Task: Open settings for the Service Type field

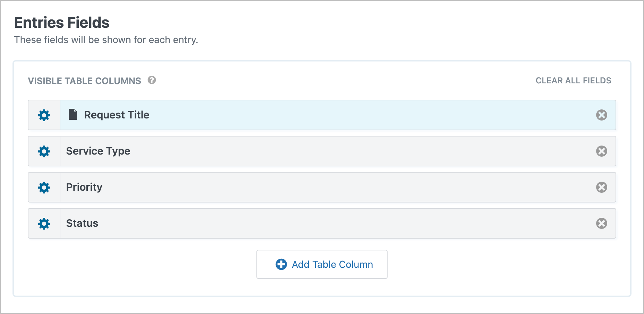Action: [x=44, y=151]
